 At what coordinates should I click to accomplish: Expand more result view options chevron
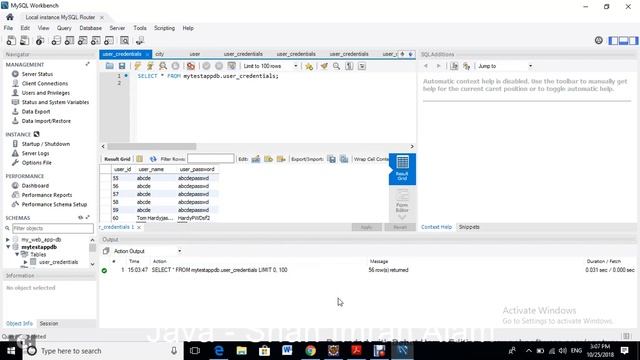click(402, 217)
